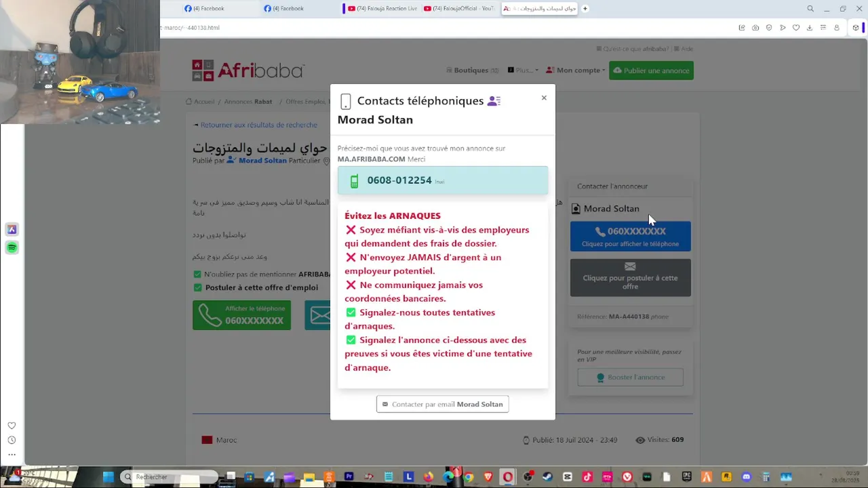Viewport: 868px width, 488px height.
Task: Click the history clock icon in sidebar
Action: [x=12, y=441]
